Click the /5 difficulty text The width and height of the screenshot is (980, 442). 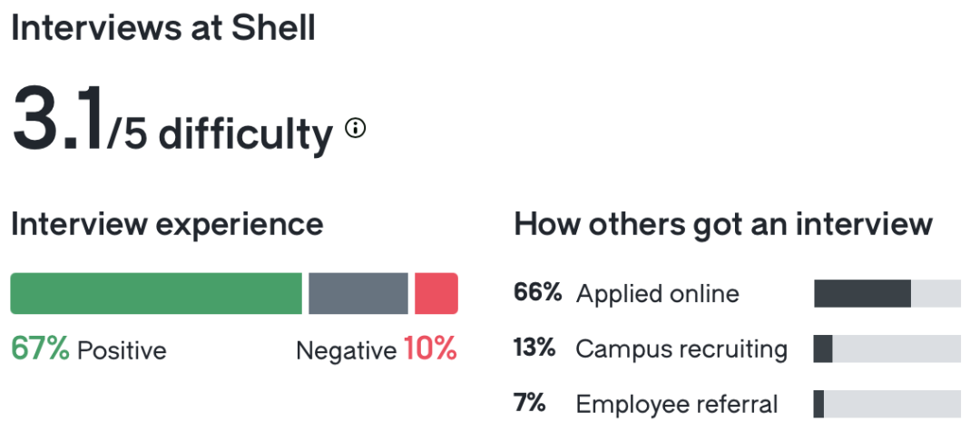click(220, 134)
